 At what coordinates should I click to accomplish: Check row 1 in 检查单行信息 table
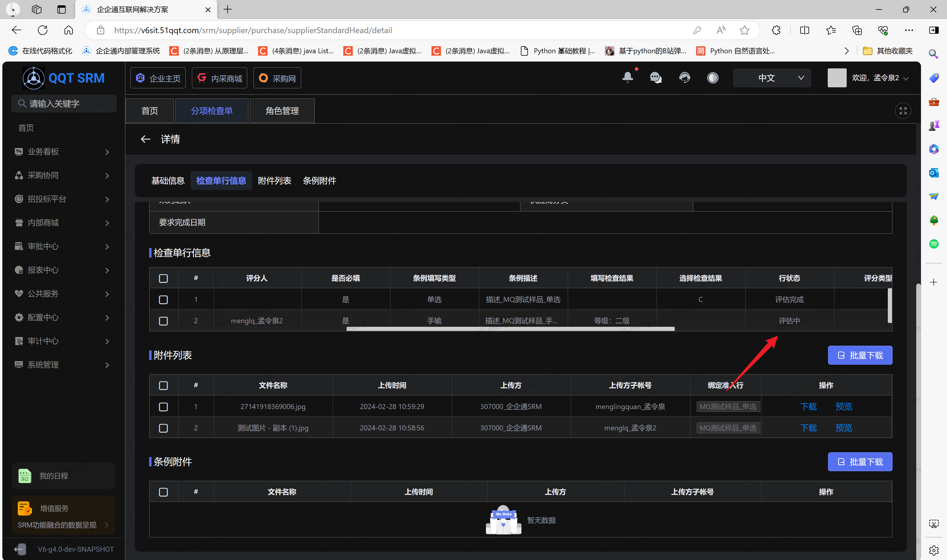163,300
